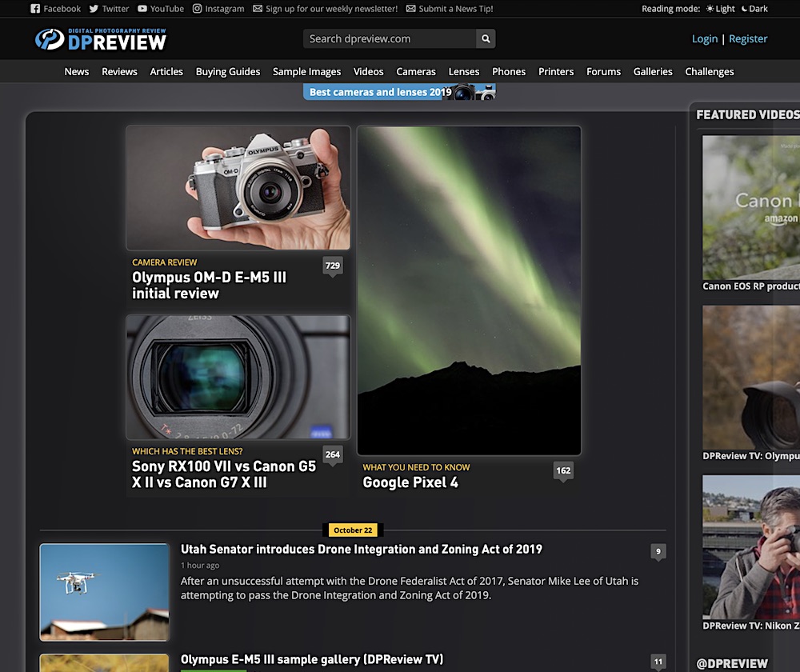The width and height of the screenshot is (800, 672).
Task: Click the Login link
Action: point(705,38)
